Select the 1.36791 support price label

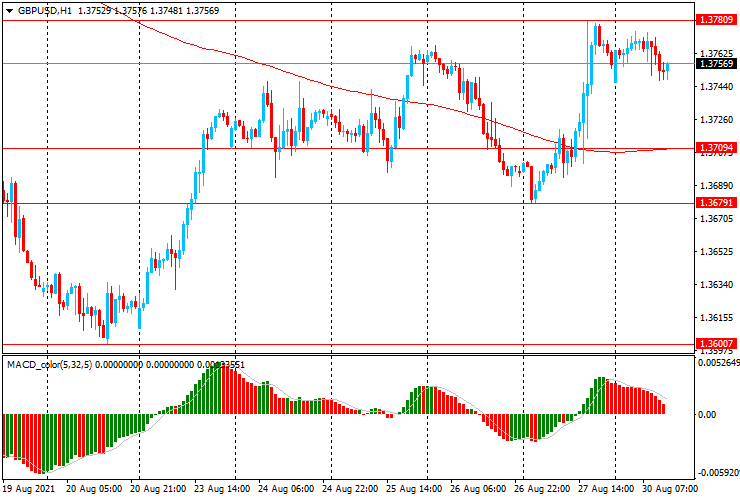pyautogui.click(x=716, y=203)
